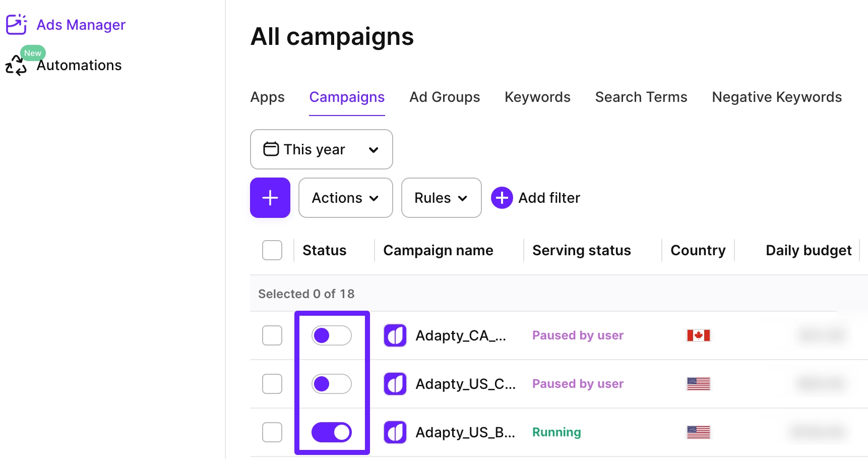Click the Adapty_CA campaign app icon
This screenshot has height=459, width=868.
[x=395, y=335]
